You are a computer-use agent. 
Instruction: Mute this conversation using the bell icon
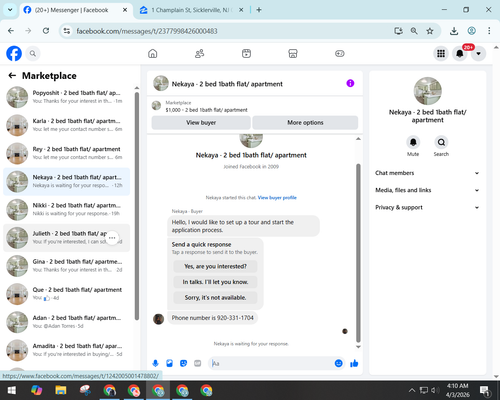click(413, 142)
